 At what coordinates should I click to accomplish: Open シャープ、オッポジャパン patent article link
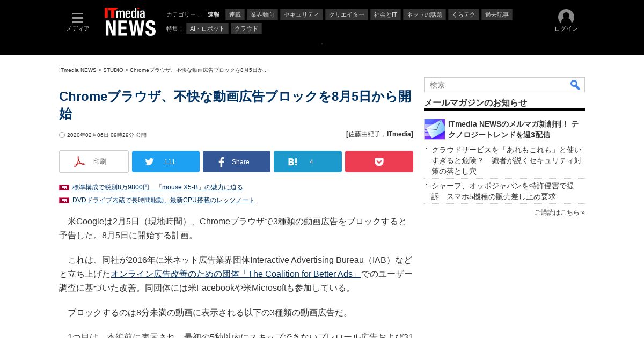click(x=503, y=191)
